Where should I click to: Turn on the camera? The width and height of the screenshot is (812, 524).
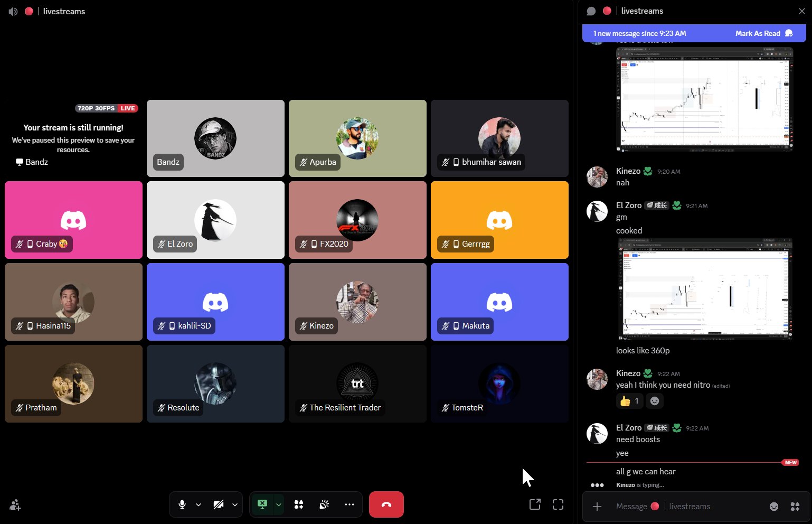[x=219, y=504]
